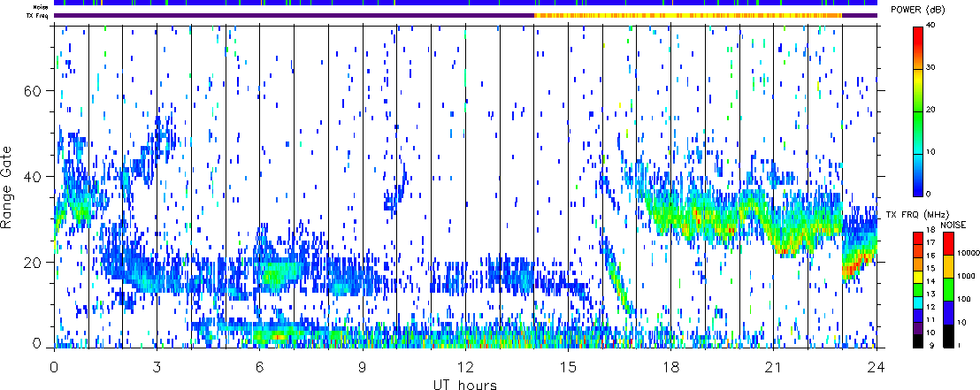The width and height of the screenshot is (980, 390).
Task: Click the small 'Noise' strip label at top left
Action: pyautogui.click(x=42, y=7)
